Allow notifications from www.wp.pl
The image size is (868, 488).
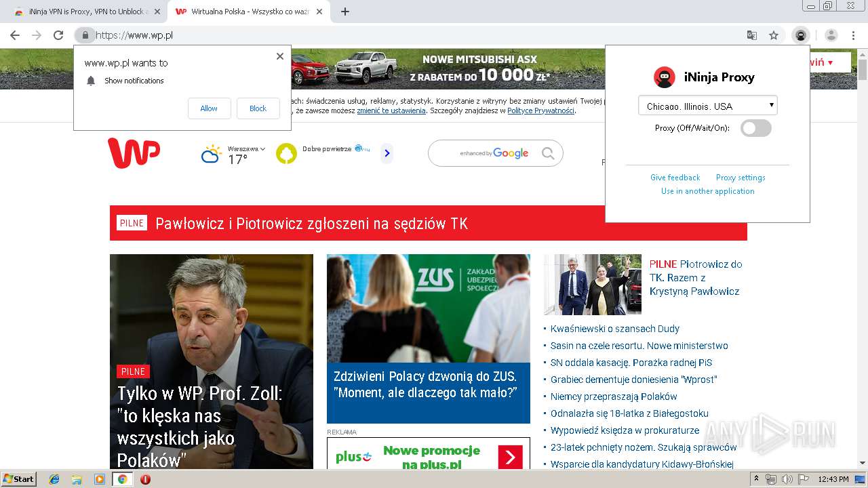pyautogui.click(x=209, y=108)
